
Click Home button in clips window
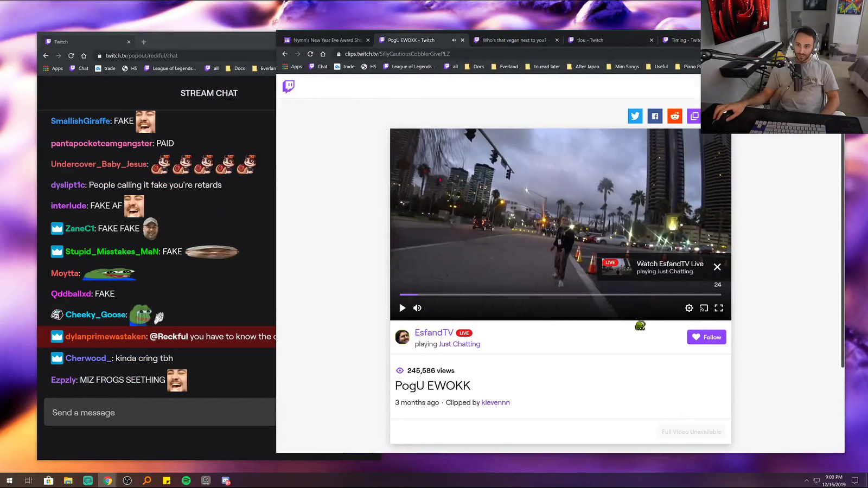323,54
